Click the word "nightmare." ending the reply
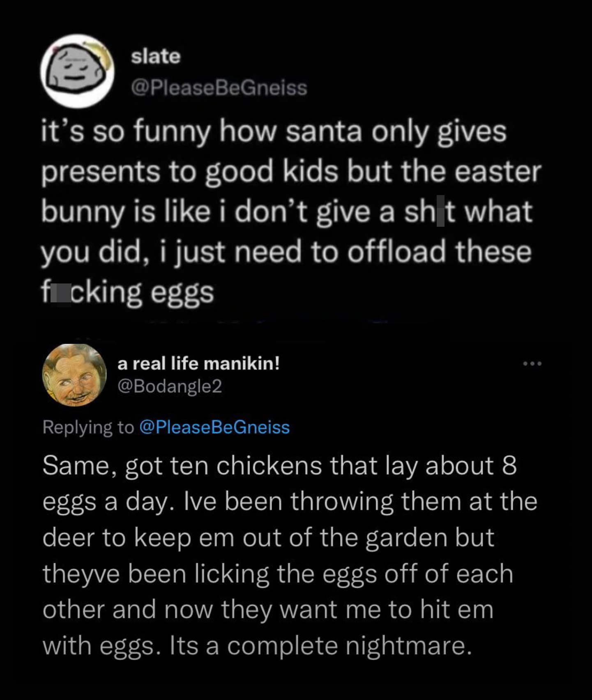Image resolution: width=592 pixels, height=700 pixels. [x=408, y=646]
